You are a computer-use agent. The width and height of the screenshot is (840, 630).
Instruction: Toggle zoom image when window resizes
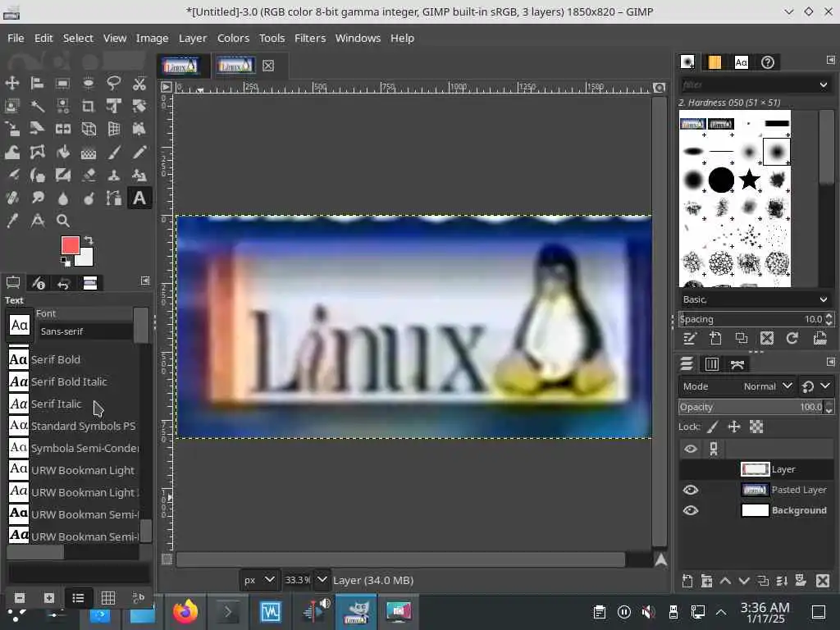click(x=660, y=87)
